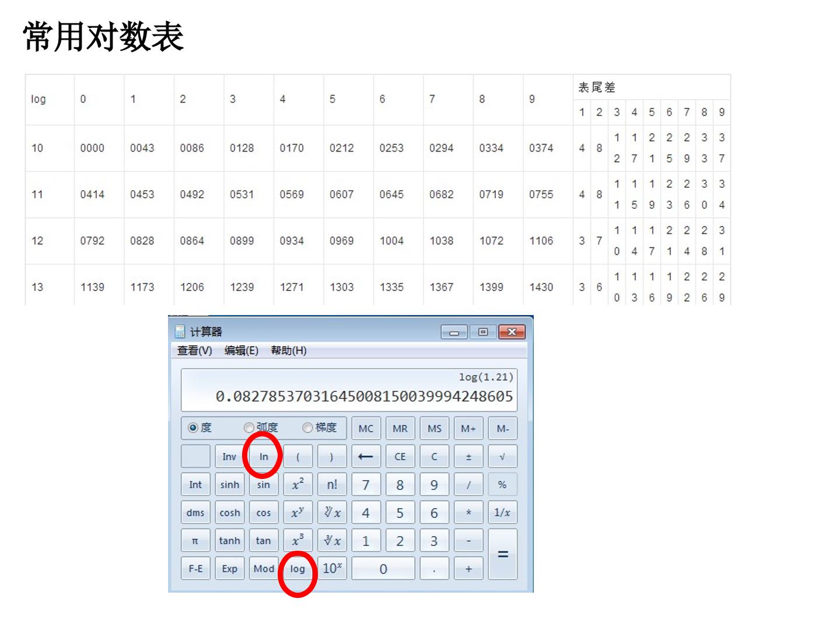Click the log function button
Viewport: 840px width, 630px height.
point(297,568)
